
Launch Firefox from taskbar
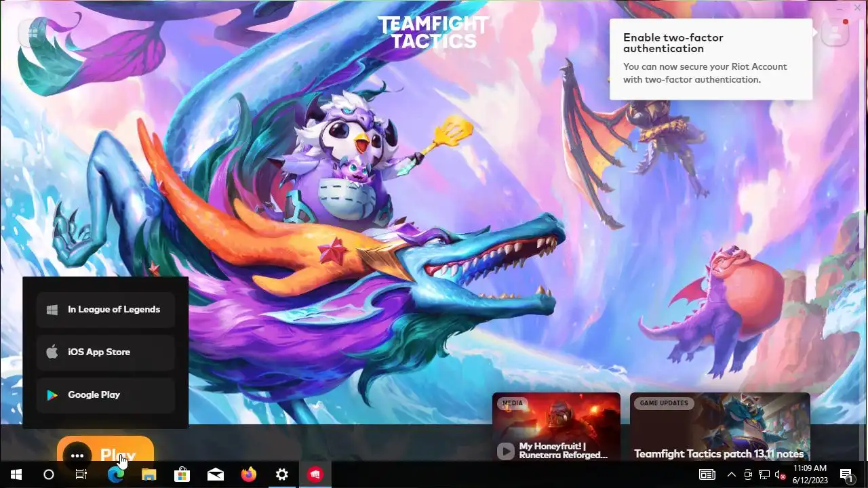pos(249,474)
